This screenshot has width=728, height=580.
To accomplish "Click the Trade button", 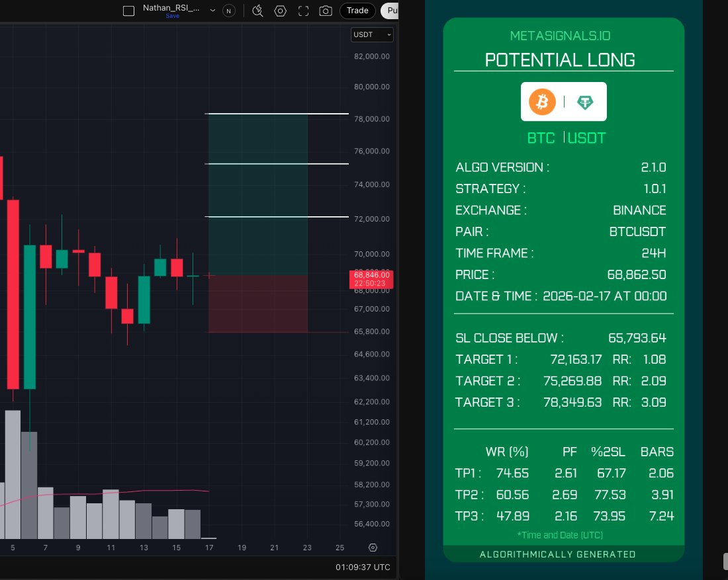I will (x=357, y=11).
